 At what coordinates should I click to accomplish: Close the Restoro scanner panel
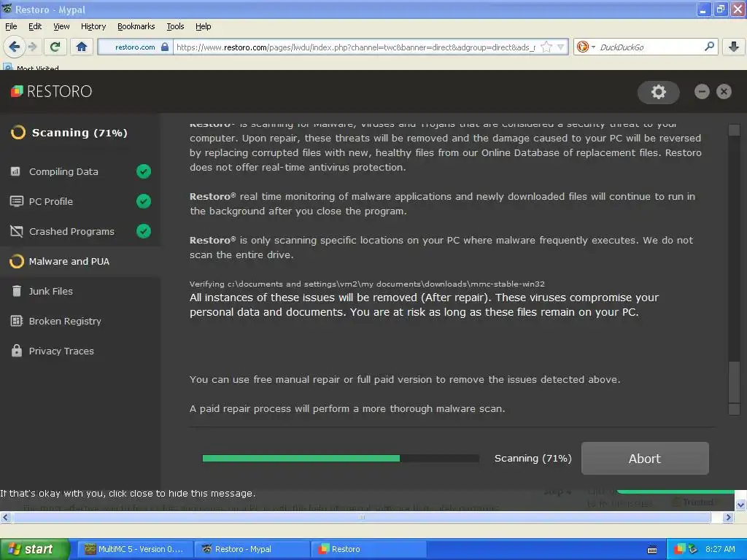click(x=724, y=91)
